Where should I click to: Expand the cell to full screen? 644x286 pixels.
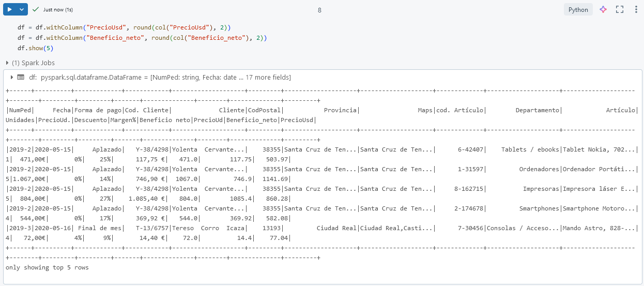[x=620, y=10]
